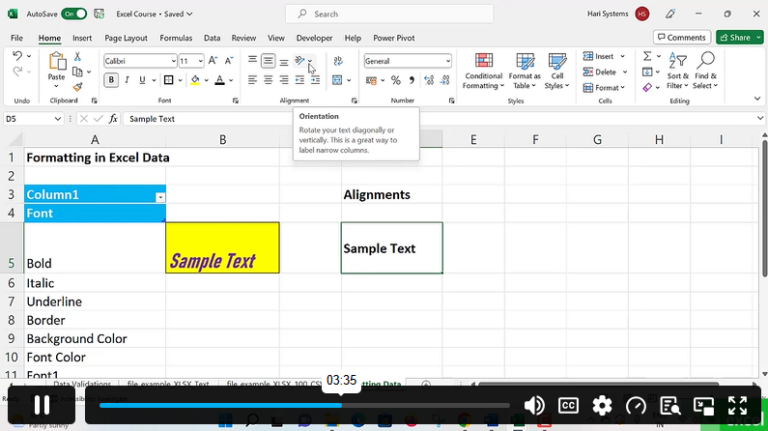Open the General number format dropdown
Screen dimensions: 768x431
tap(448, 61)
